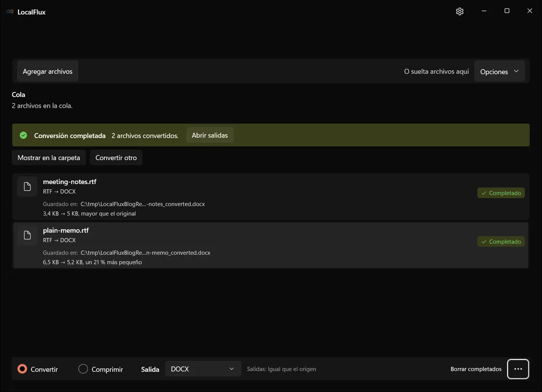
Task: Click Completado badge for meeting-notes.rtf
Action: [x=501, y=193]
